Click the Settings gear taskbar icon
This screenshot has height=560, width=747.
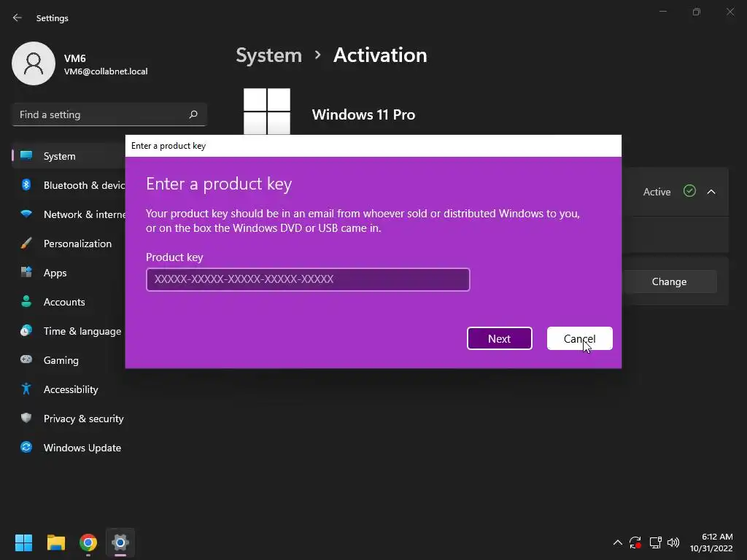pos(120,542)
